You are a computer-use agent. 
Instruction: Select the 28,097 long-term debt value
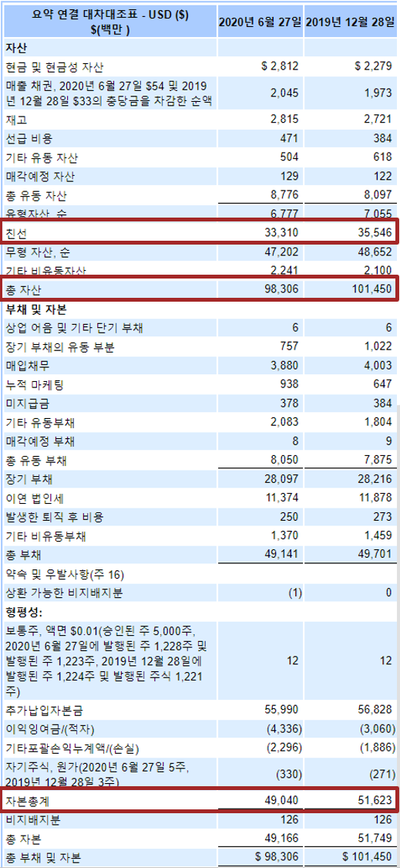pos(282,479)
